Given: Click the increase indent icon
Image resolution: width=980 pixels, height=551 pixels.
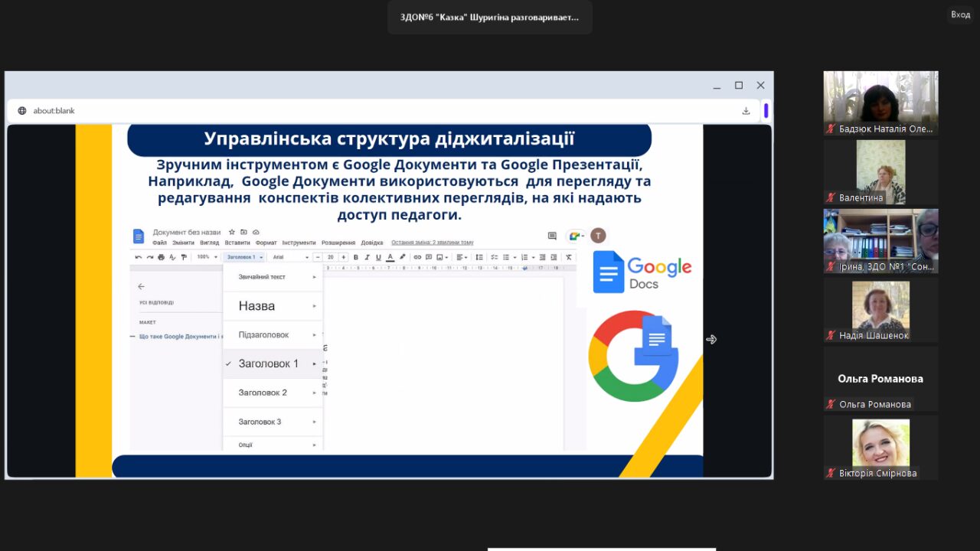Looking at the screenshot, I should (x=554, y=257).
